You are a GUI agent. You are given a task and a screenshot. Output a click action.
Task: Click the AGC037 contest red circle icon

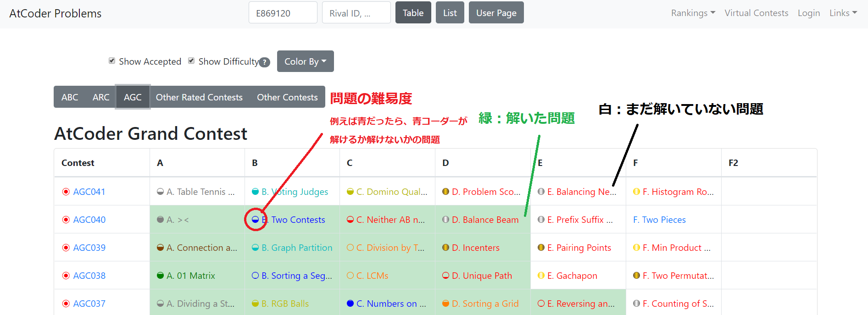point(66,304)
